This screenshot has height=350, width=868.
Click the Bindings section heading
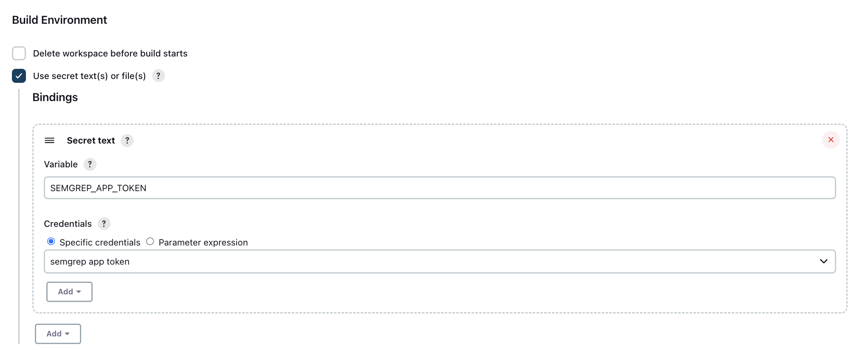point(55,97)
